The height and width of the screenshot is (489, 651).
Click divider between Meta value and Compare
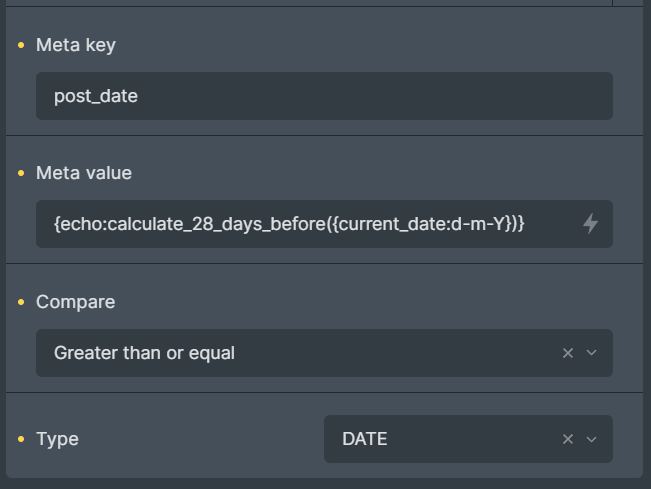324,263
